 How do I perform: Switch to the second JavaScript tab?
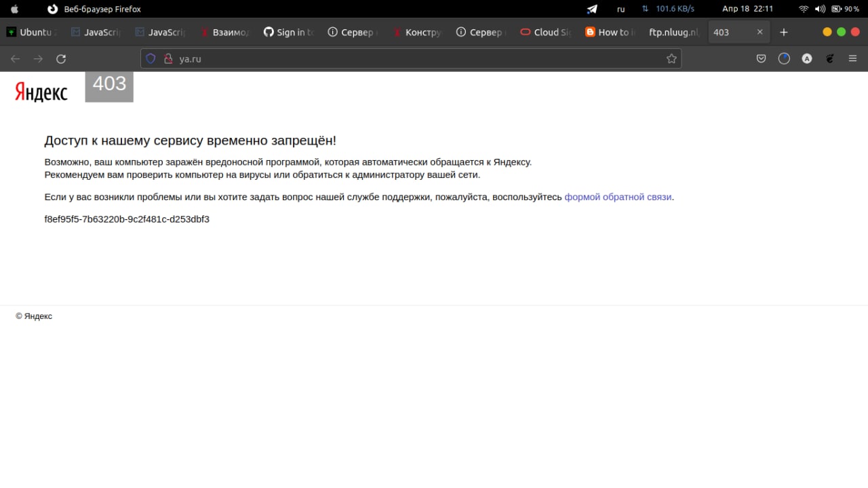160,32
